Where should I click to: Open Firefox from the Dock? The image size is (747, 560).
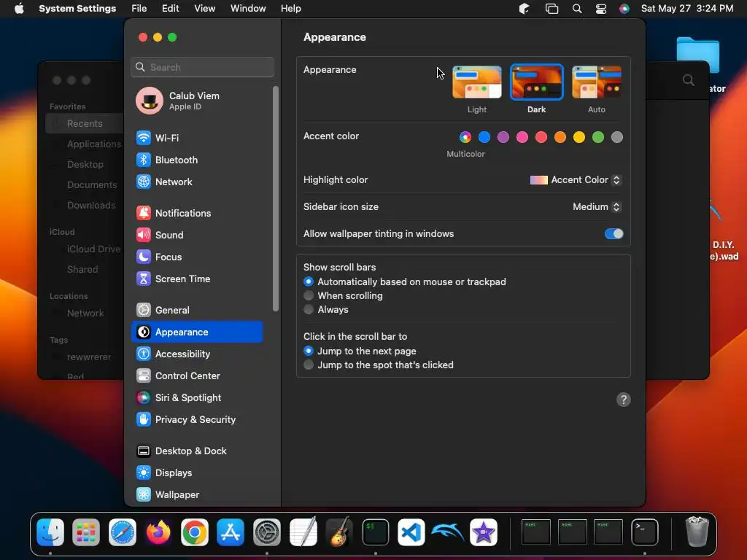[x=158, y=532]
